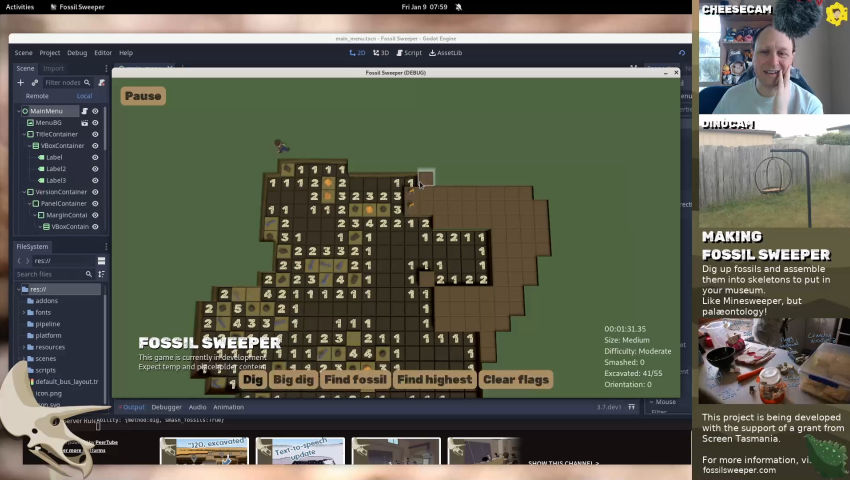Toggle visibility of MarginContainer node
This screenshot has height=480, width=850.
tap(95, 215)
